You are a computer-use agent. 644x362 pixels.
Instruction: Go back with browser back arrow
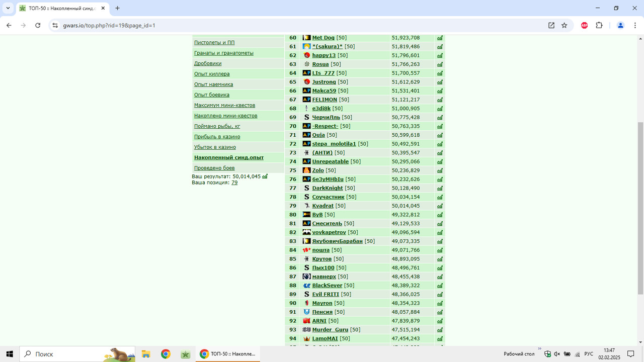click(9, 25)
